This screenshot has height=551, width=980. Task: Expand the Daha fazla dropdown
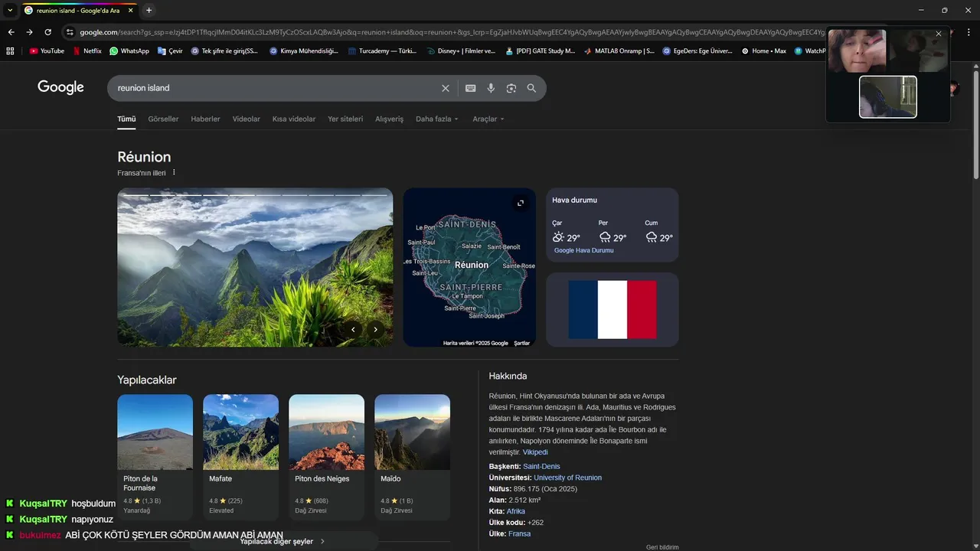[x=437, y=119]
